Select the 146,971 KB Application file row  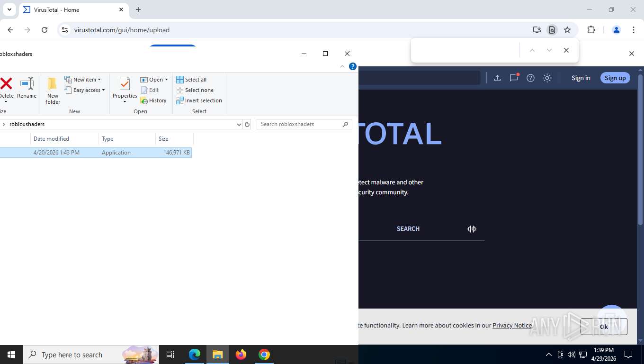click(x=96, y=153)
